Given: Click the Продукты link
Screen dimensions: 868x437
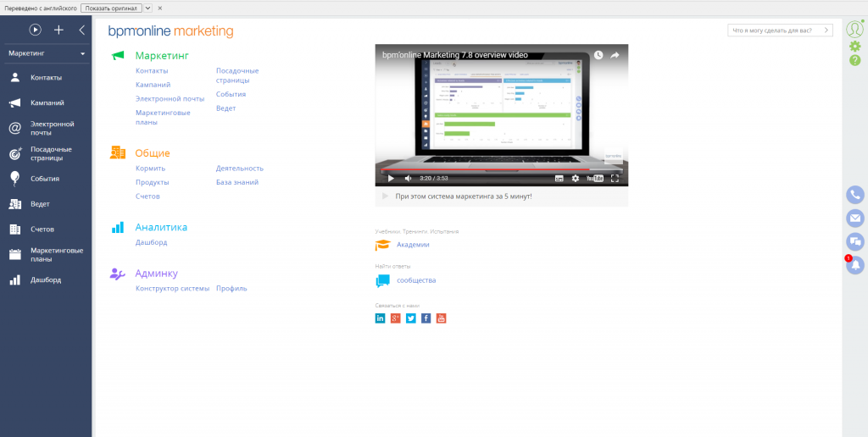Looking at the screenshot, I should click(153, 182).
